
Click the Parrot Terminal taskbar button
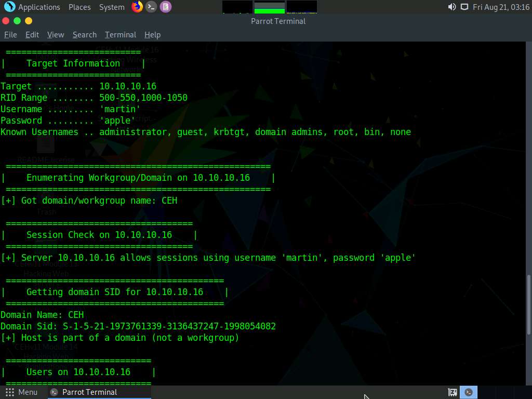[x=99, y=392]
